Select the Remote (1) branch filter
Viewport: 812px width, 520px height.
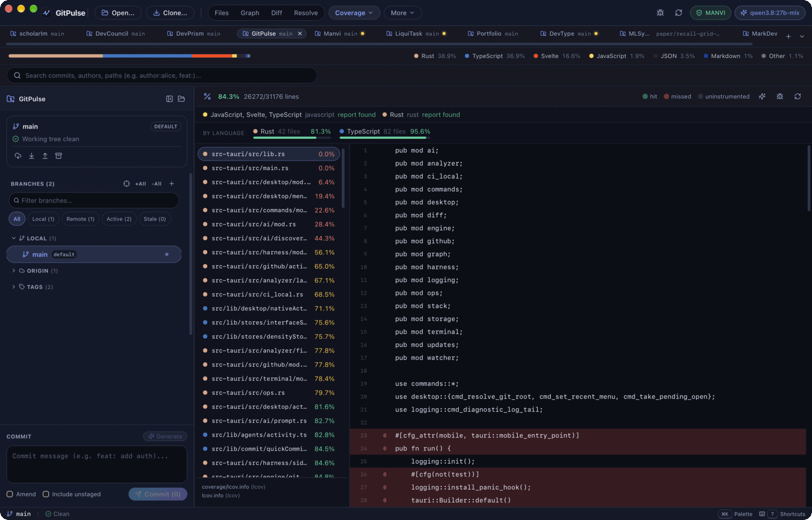pos(80,219)
